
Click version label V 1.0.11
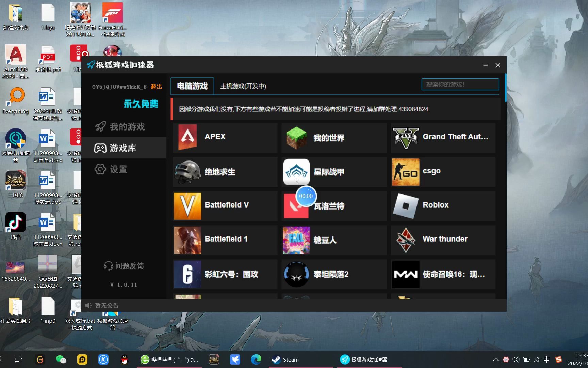pyautogui.click(x=124, y=285)
